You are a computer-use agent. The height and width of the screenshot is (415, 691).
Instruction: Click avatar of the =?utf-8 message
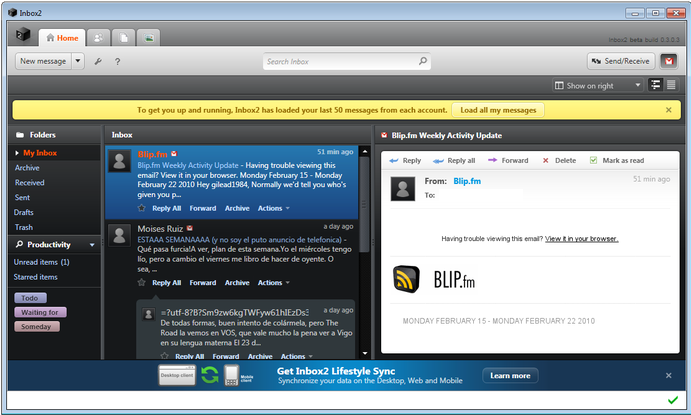pos(149,315)
